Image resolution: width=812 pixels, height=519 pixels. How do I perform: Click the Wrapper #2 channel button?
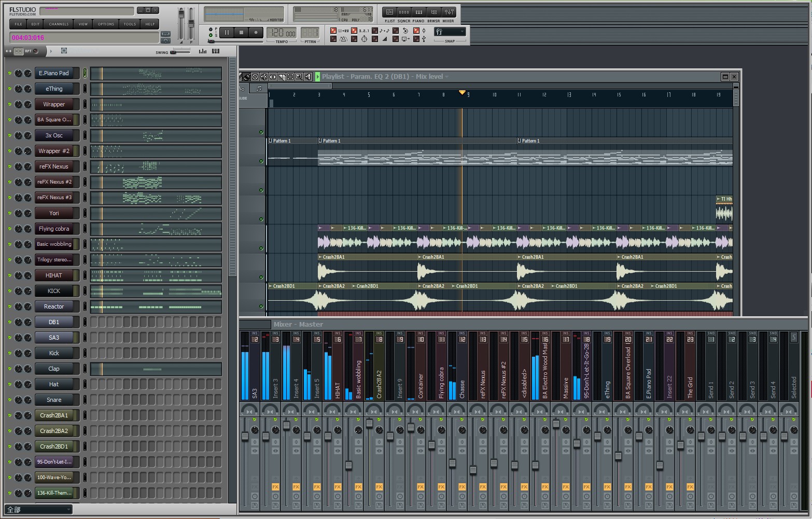[54, 151]
